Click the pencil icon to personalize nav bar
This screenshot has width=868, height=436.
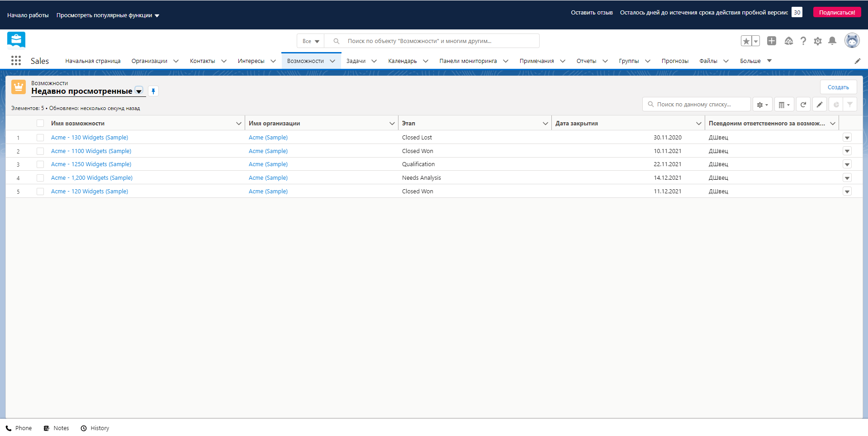[857, 61]
